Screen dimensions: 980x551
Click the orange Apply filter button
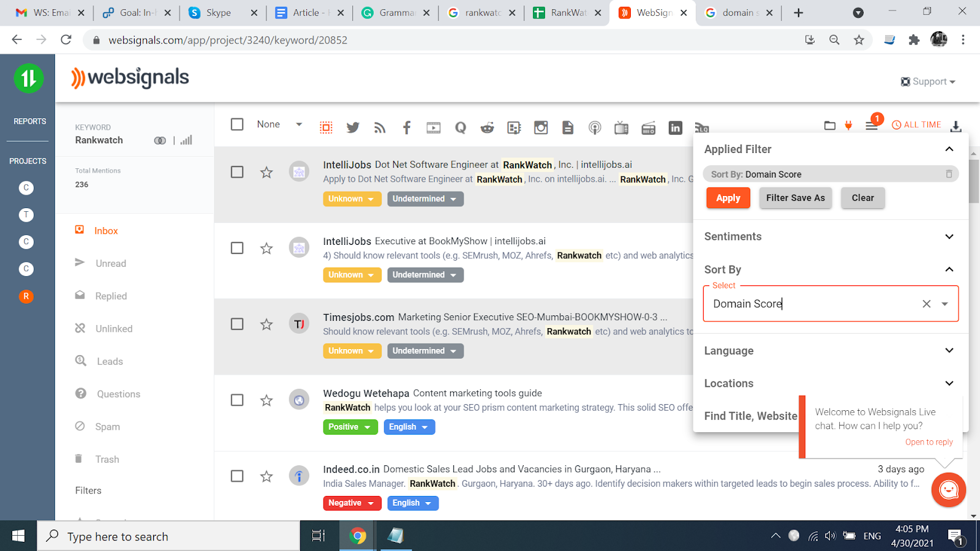pos(728,198)
